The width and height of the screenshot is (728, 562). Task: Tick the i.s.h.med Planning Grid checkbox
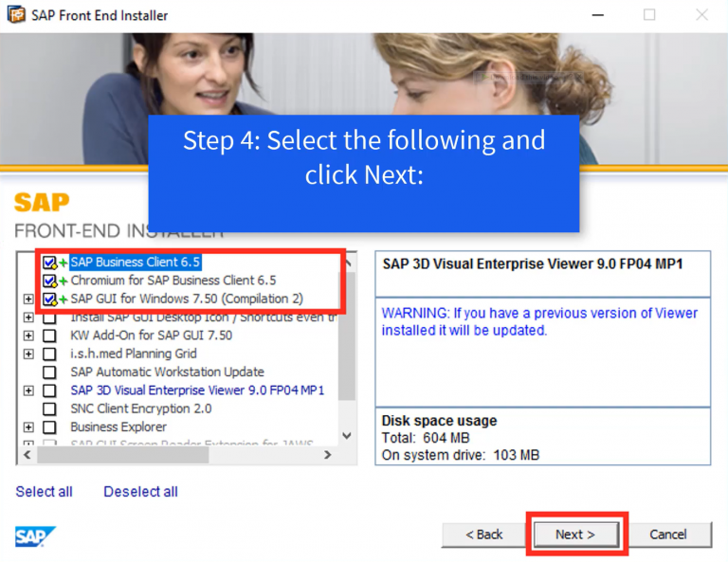(49, 354)
